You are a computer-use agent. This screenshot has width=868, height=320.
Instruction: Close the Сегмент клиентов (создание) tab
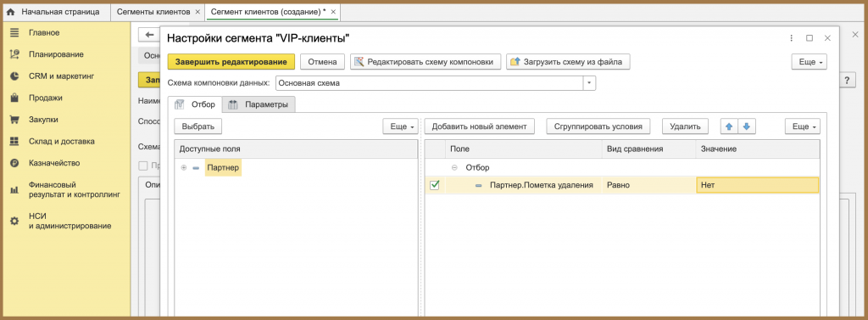pyautogui.click(x=332, y=12)
